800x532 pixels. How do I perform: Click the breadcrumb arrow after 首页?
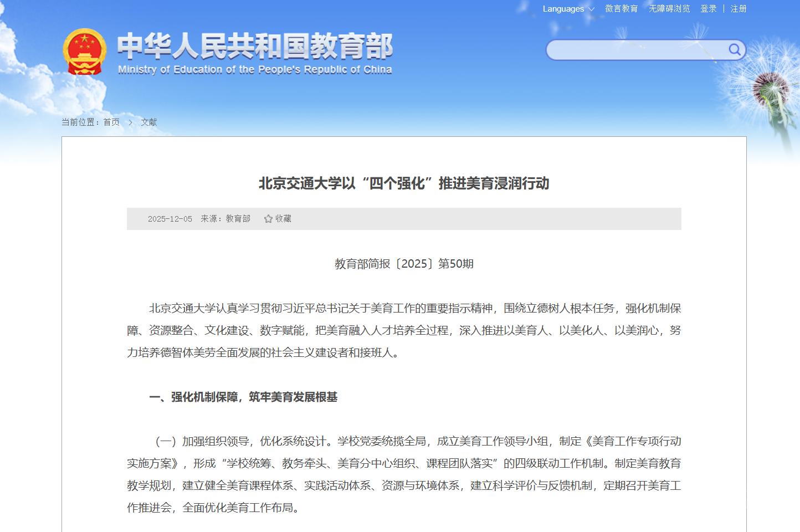tap(130, 122)
